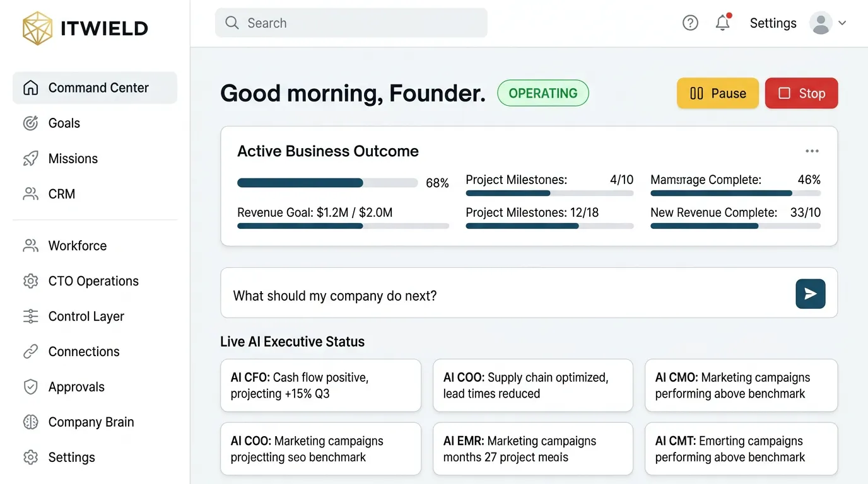Open the AI CFO status card

(320, 385)
